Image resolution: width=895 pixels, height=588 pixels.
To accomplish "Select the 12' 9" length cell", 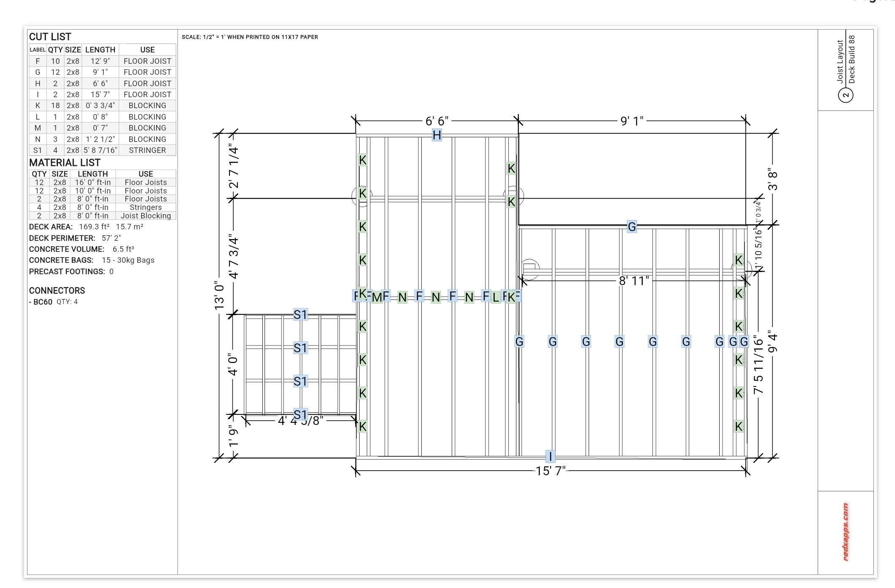I will [100, 61].
